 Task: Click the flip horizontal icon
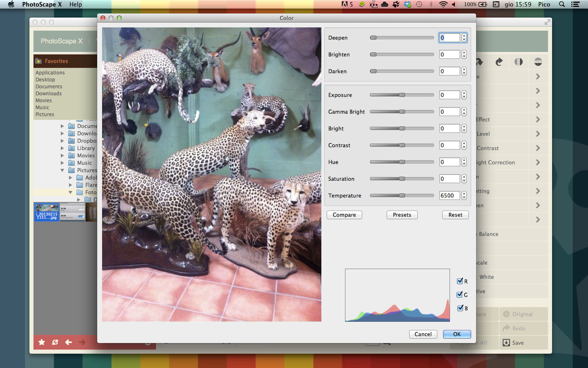click(519, 62)
